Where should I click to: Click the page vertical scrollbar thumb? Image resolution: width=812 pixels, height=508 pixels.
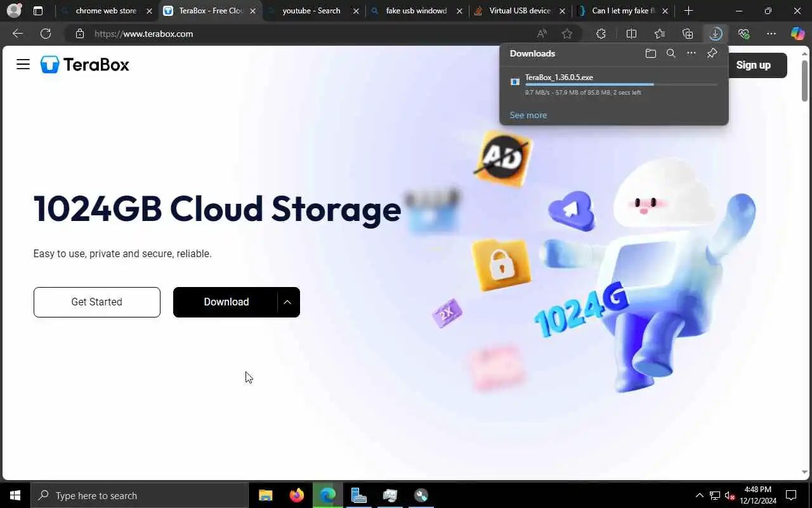tap(804, 81)
